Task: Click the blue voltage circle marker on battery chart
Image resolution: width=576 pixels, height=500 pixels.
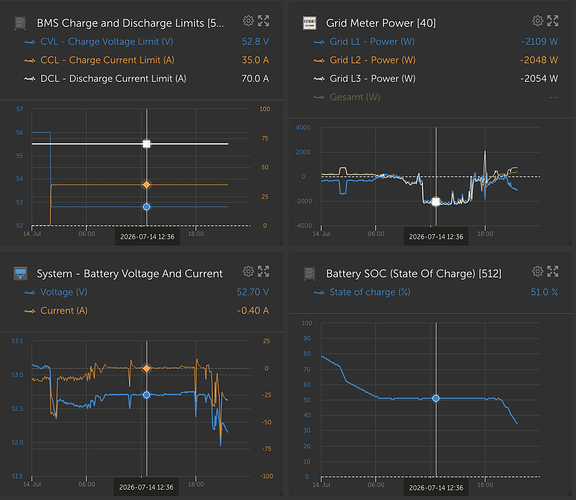Action: click(x=147, y=395)
